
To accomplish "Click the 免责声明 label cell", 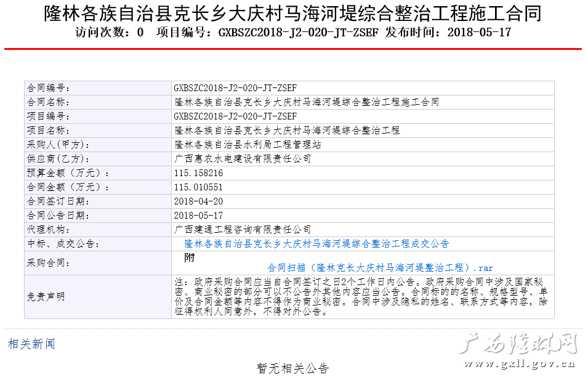I will click(98, 297).
